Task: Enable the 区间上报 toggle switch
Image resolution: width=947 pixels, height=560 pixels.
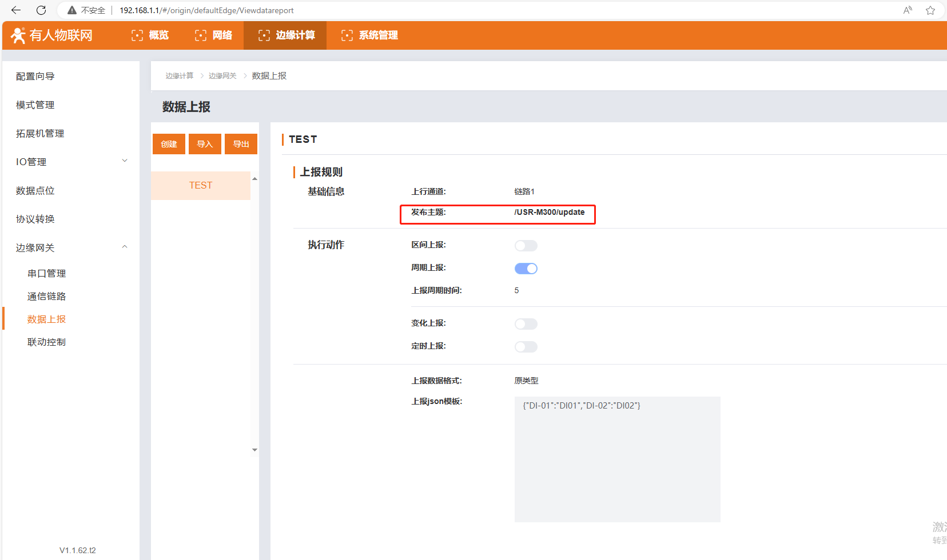Action: 526,246
